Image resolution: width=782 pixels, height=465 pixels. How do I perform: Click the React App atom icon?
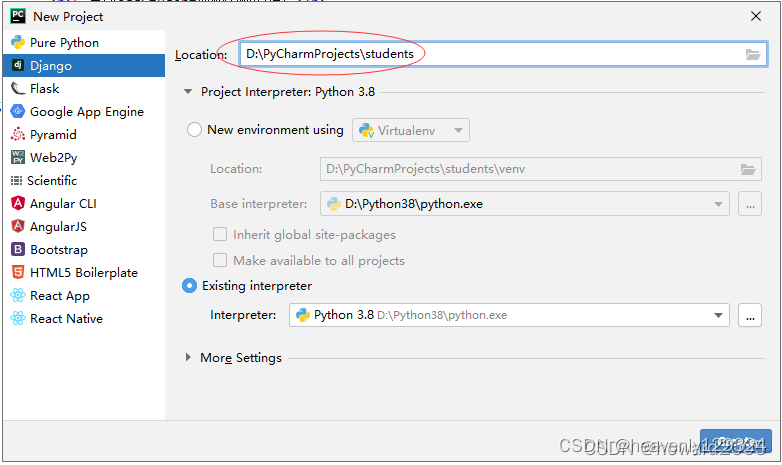[18, 295]
